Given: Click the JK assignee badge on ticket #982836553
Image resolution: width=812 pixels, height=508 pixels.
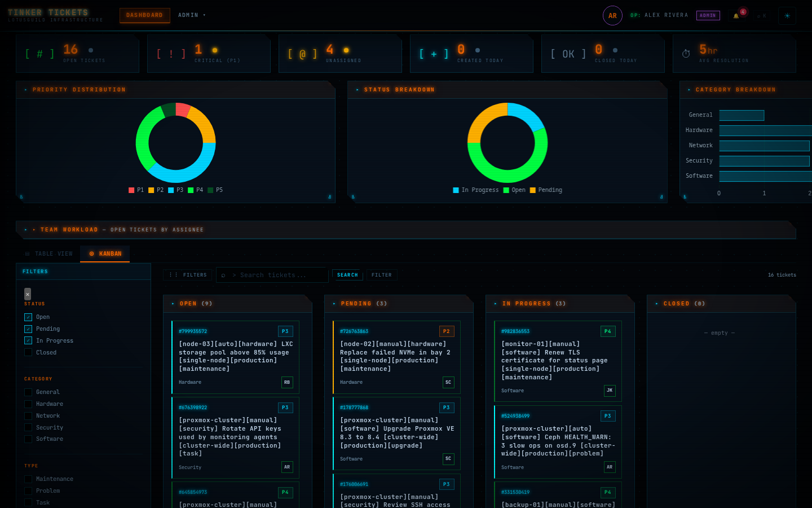Looking at the screenshot, I should pyautogui.click(x=610, y=391).
